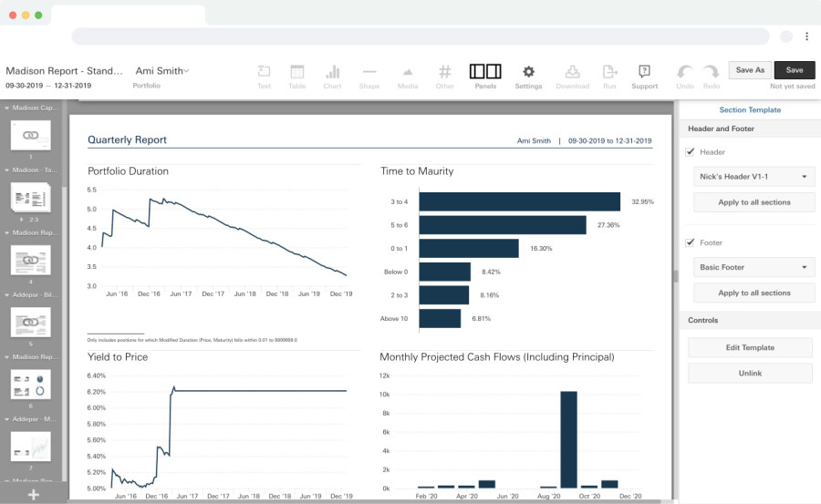Switch to the Section Template tab
This screenshot has width=821, height=504.
pos(750,110)
